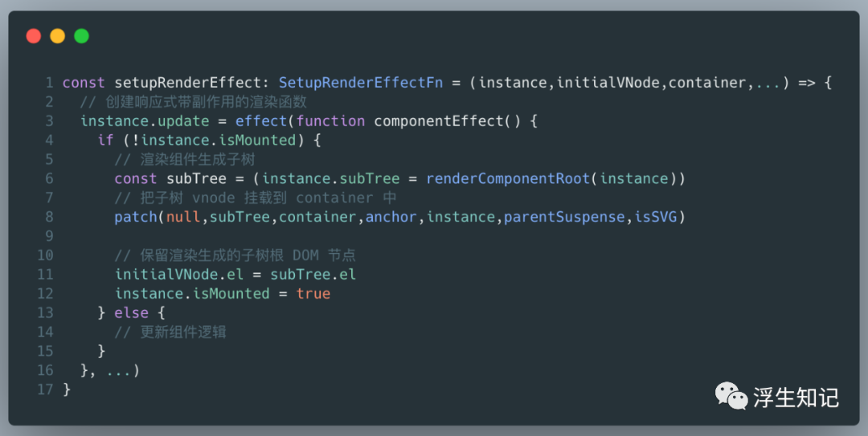The image size is (868, 436).
Task: Click the parentSuspense argument
Action: pyautogui.click(x=563, y=217)
